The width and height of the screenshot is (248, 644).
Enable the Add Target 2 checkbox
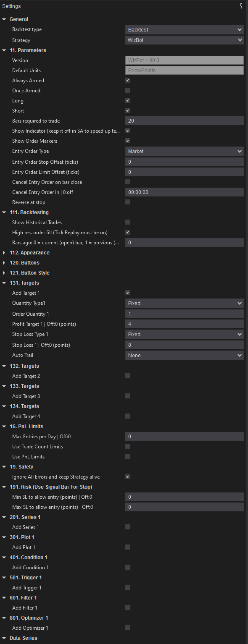128,376
